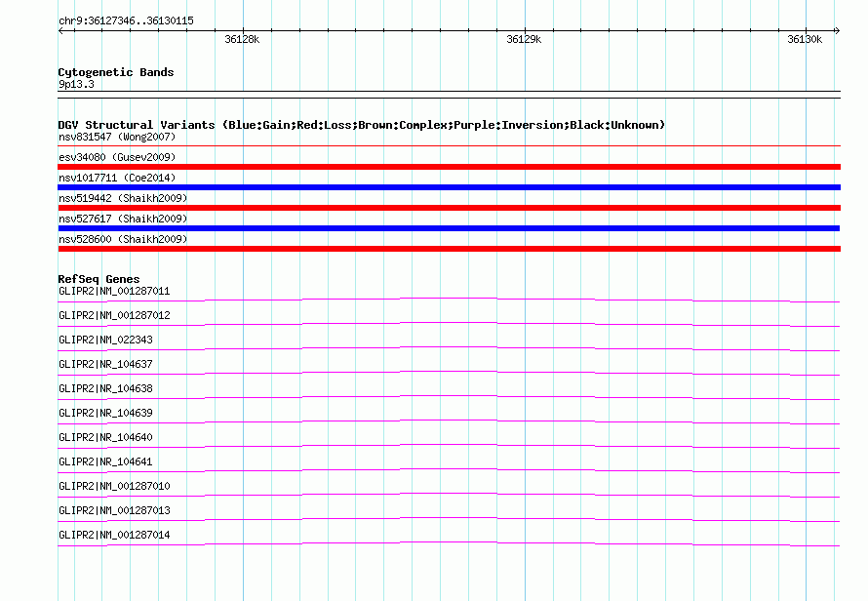
Task: Click the 36129k ruler tick label
Action: click(x=524, y=39)
